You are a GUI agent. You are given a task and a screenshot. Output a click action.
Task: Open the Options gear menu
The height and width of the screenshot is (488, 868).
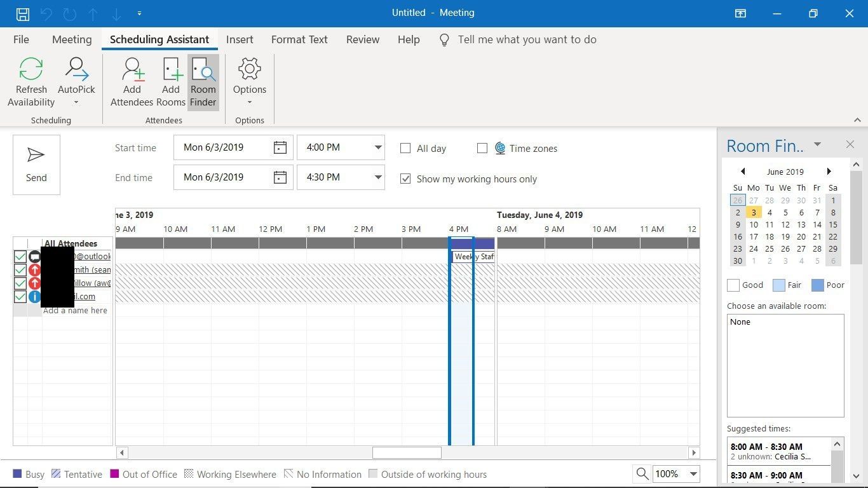(250, 82)
